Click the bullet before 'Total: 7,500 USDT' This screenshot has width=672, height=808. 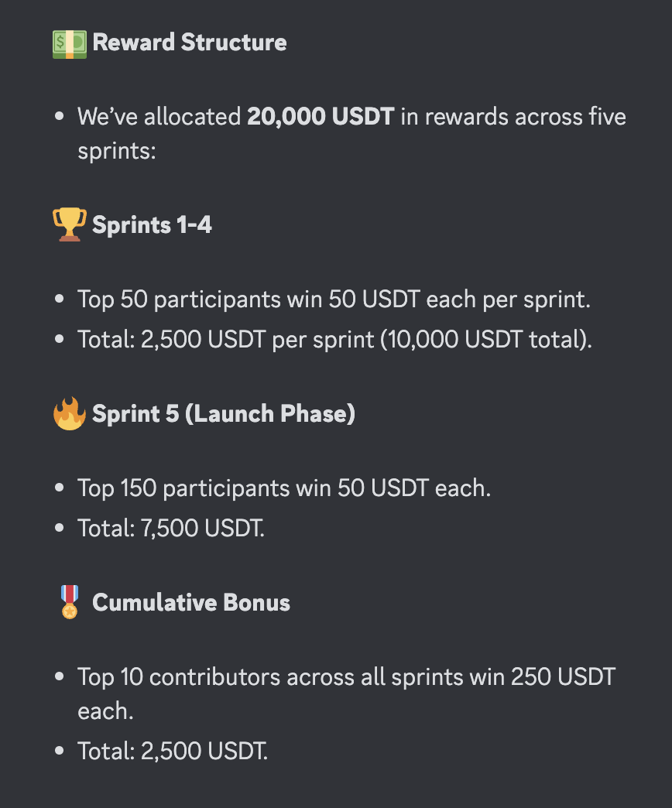[x=60, y=528]
